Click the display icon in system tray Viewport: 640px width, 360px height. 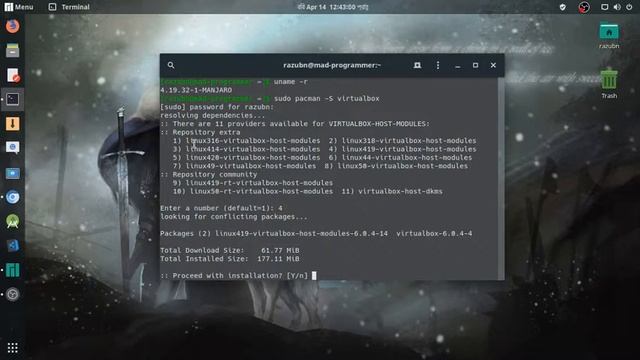[604, 7]
